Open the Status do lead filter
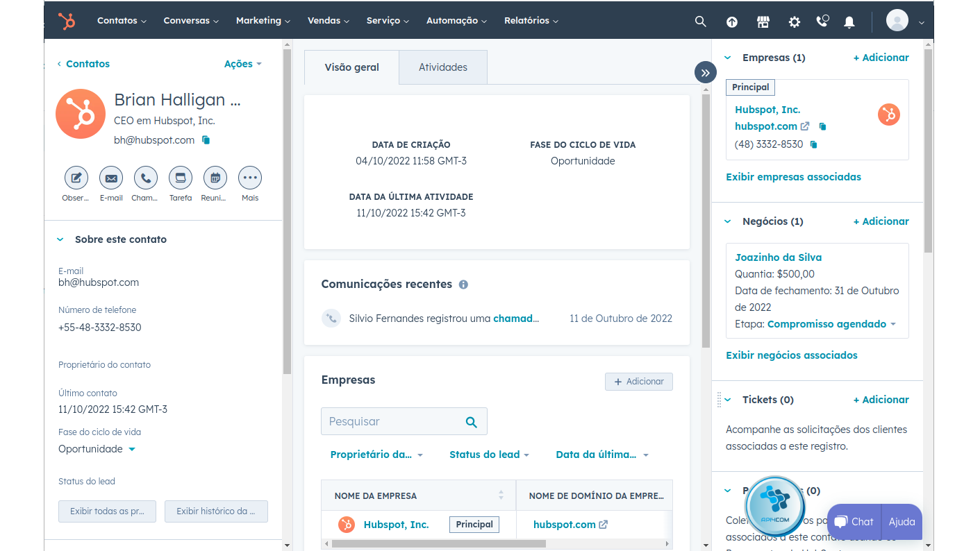 (489, 455)
